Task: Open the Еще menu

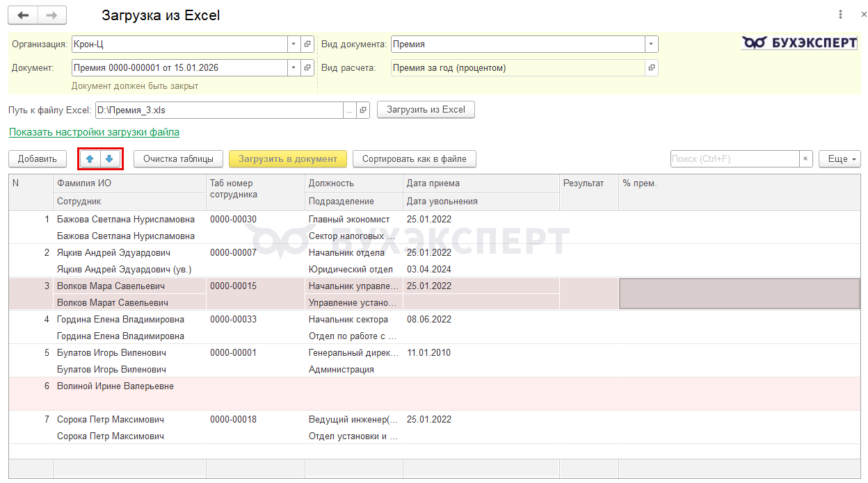Action: [x=839, y=159]
